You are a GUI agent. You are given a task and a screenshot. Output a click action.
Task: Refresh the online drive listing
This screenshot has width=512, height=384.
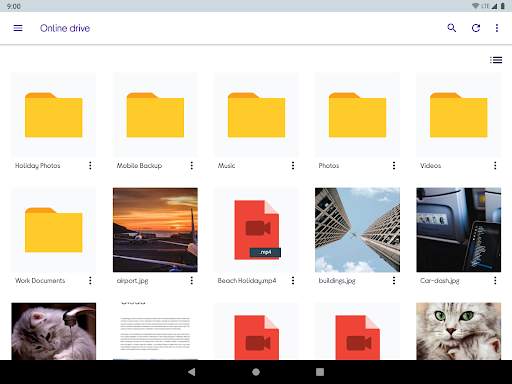476,28
